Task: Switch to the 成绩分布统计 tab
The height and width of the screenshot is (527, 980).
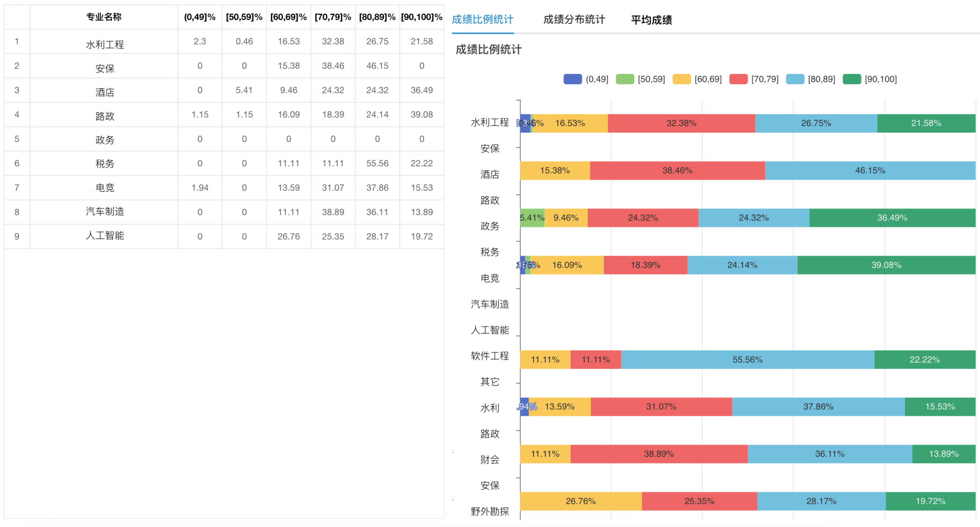Action: (x=574, y=20)
